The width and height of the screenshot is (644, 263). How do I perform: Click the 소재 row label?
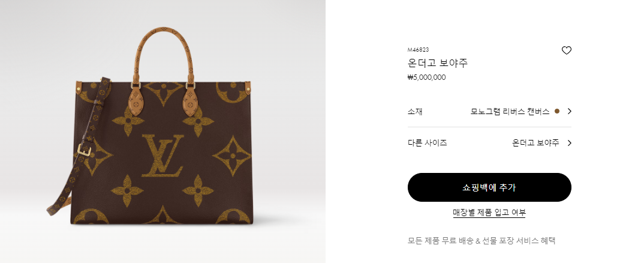coord(415,111)
